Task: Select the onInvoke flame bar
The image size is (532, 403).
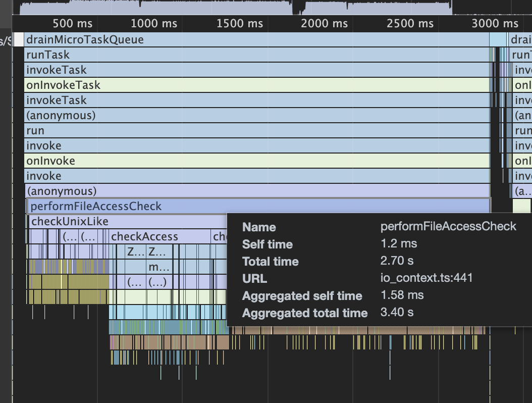Action: [x=256, y=161]
